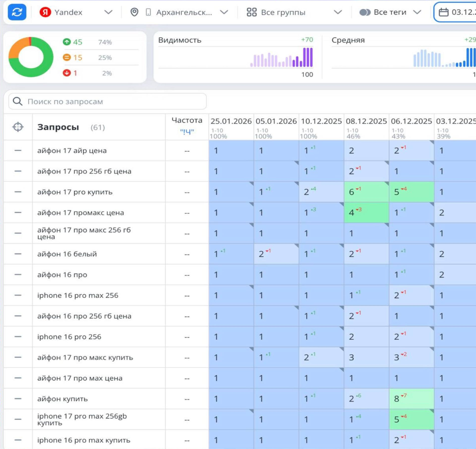
Task: Click green cell 4 for айфон 17 промакс цена
Action: click(x=366, y=212)
